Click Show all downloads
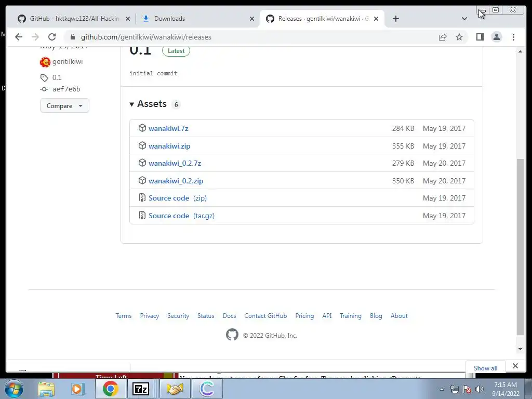 (486, 368)
